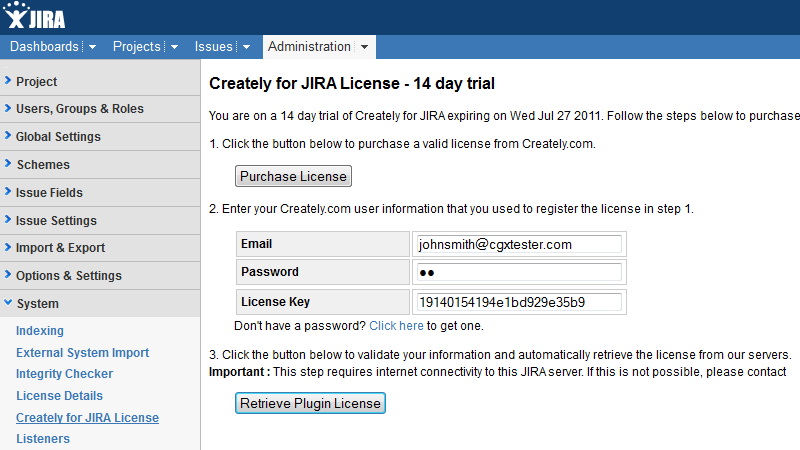This screenshot has width=800, height=450.
Task: Expand the Projects dropdown arrow
Action: [x=174, y=47]
